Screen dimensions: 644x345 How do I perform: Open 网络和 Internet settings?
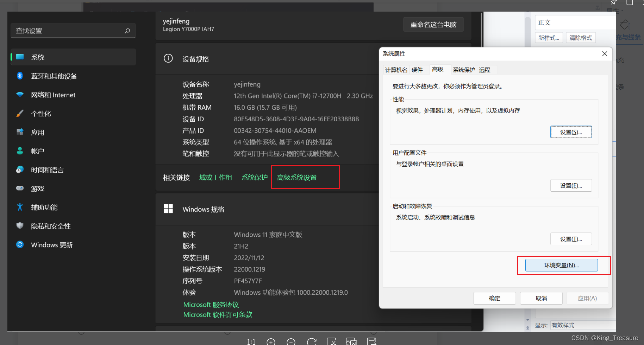pyautogui.click(x=73, y=95)
